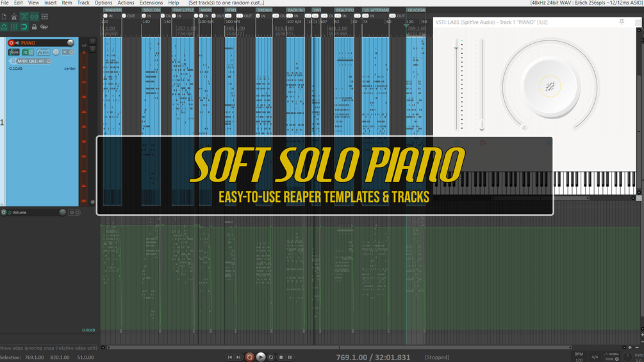Toggle the item grouping link icon
This screenshot has height=362, width=644.
pos(34,17)
